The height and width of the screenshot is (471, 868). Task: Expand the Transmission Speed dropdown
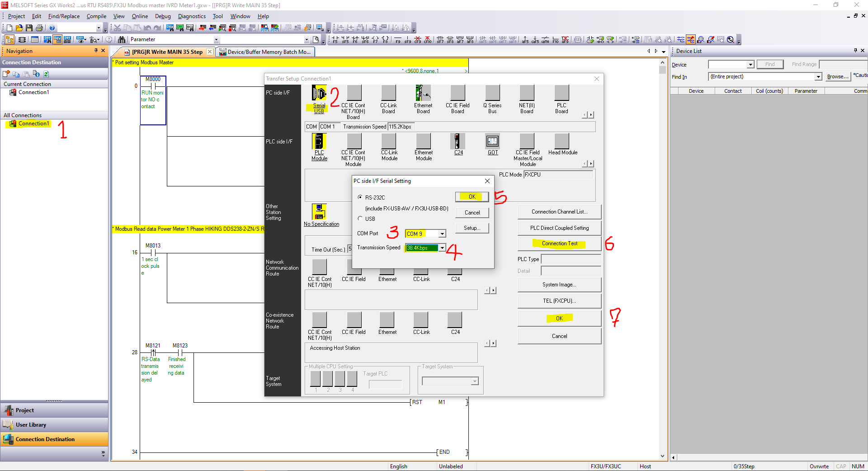442,248
